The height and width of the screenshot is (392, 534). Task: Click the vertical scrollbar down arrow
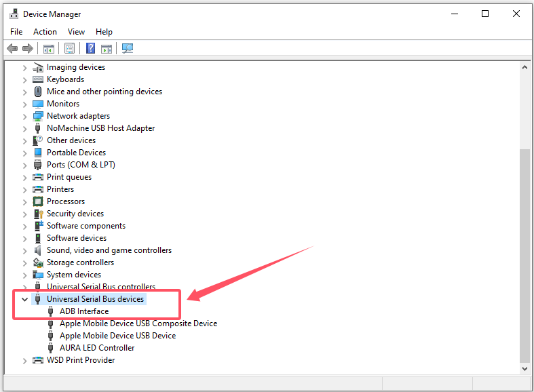(x=525, y=368)
